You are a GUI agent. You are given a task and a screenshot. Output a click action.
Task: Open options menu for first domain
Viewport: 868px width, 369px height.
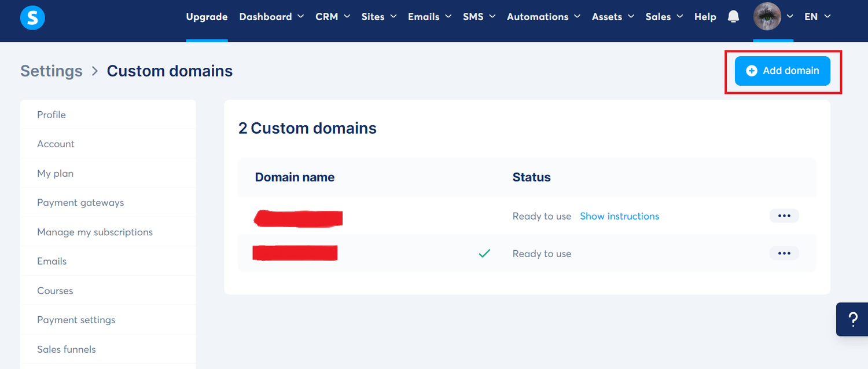coord(784,216)
